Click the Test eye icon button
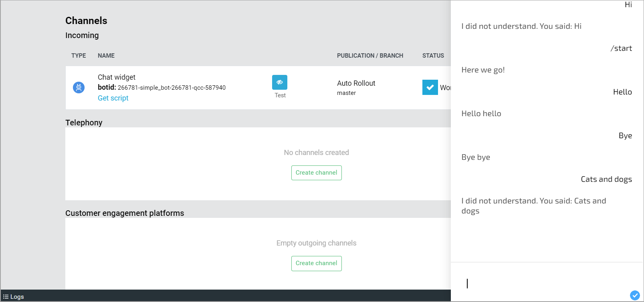The width and height of the screenshot is (644, 302). [280, 82]
